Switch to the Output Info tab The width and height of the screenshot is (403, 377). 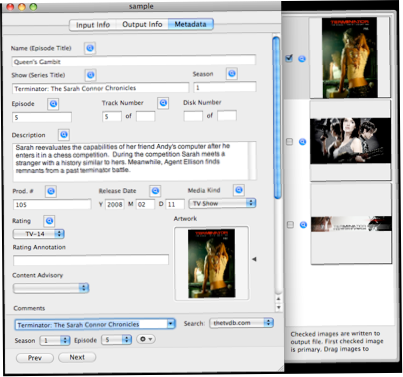pyautogui.click(x=142, y=24)
